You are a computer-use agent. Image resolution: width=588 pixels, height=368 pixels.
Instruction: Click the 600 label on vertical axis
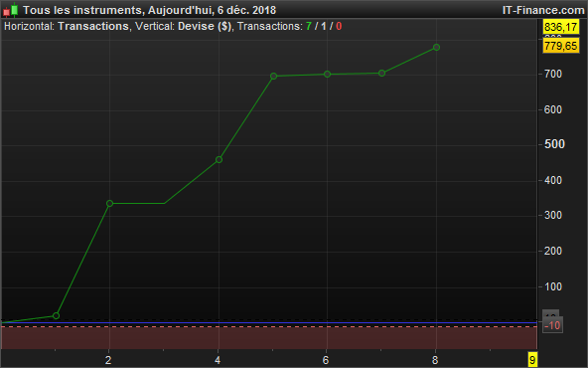553,109
